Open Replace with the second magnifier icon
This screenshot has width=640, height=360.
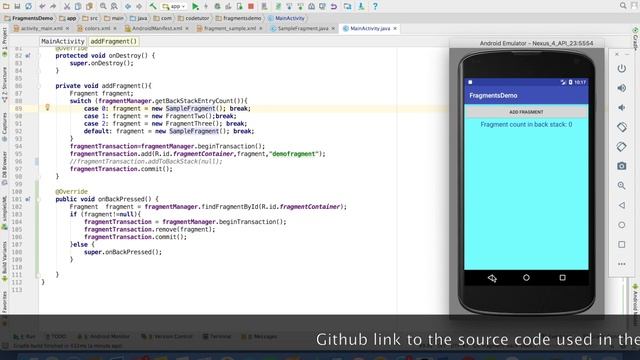click(114, 6)
